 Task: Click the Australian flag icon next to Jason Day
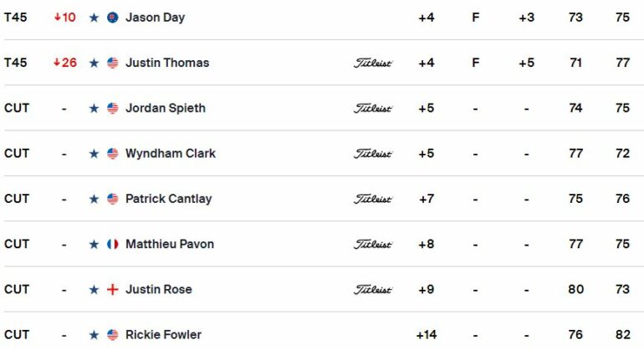(x=113, y=18)
